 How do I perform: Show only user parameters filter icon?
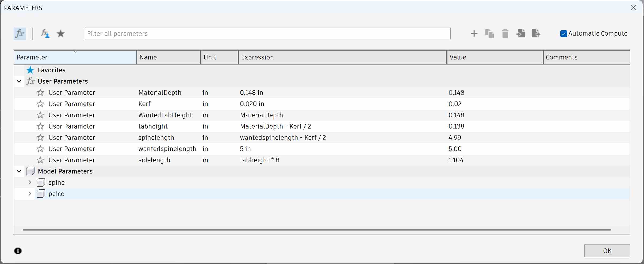click(x=45, y=34)
